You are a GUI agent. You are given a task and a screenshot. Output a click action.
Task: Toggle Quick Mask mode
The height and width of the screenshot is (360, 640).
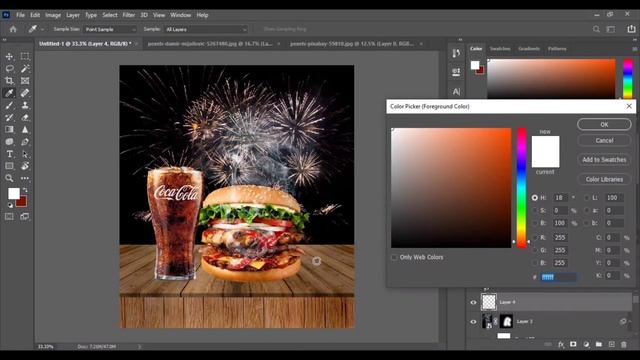tap(9, 217)
